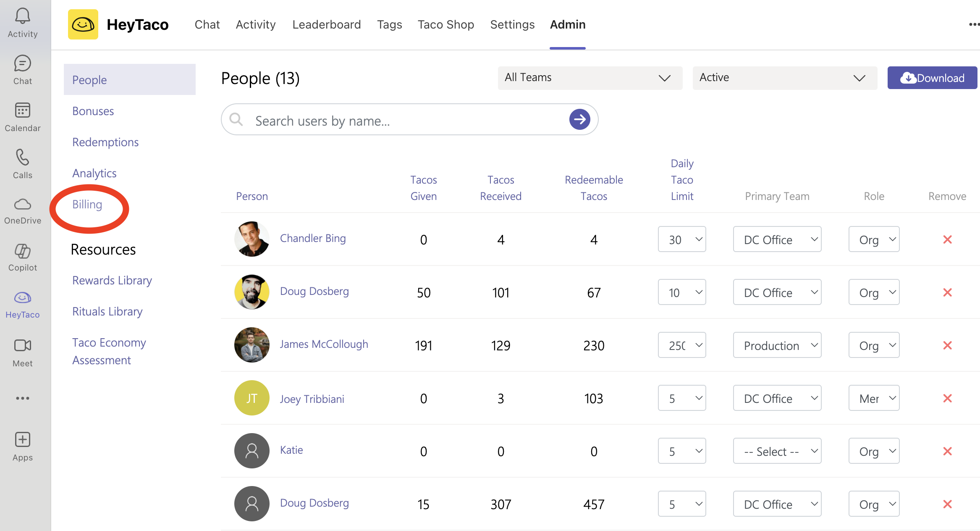Click the Search users by name field
This screenshot has width=980, height=531.
(x=409, y=119)
